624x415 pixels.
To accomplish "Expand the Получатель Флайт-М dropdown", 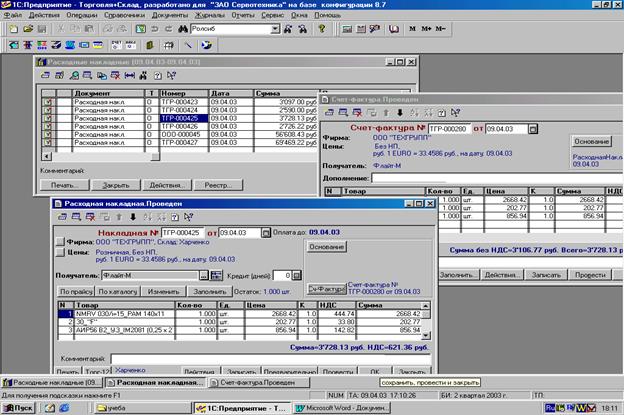I will point(204,275).
